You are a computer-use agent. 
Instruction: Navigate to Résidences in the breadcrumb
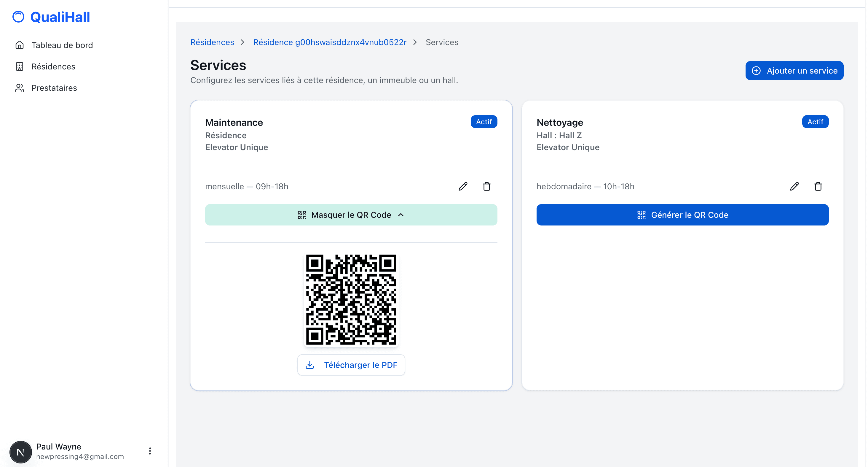pyautogui.click(x=212, y=42)
